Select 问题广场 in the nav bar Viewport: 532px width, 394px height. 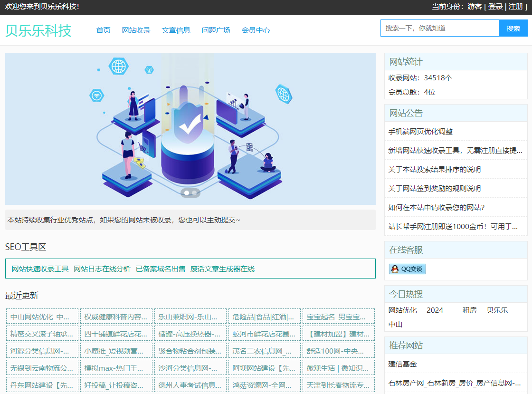[x=216, y=30]
